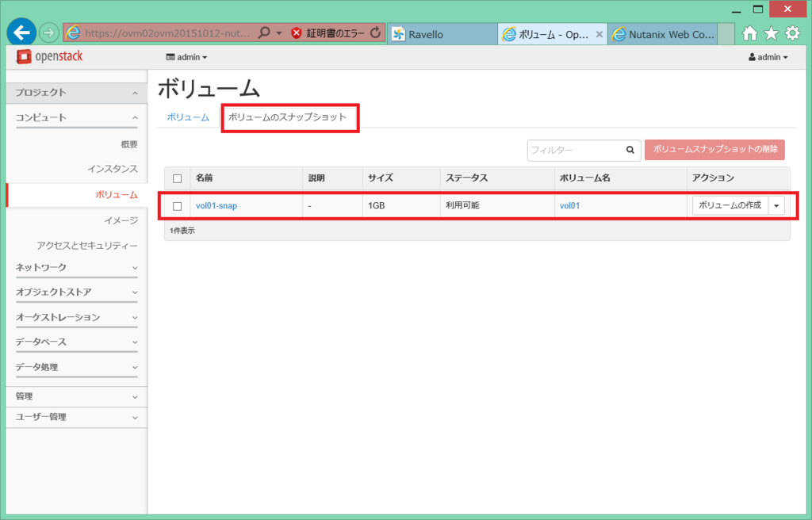The image size is (812, 520).
Task: Collapse the プロジェクト section
Action: pos(133,92)
